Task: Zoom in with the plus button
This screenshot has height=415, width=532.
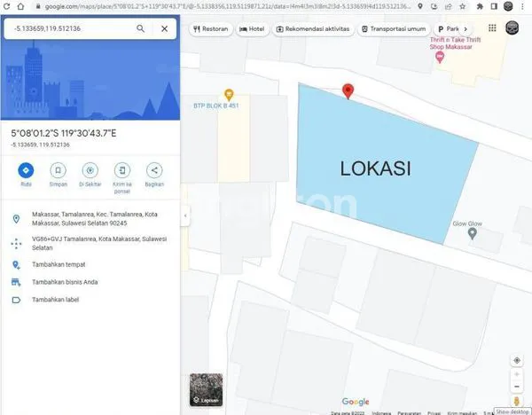Action: (517, 374)
